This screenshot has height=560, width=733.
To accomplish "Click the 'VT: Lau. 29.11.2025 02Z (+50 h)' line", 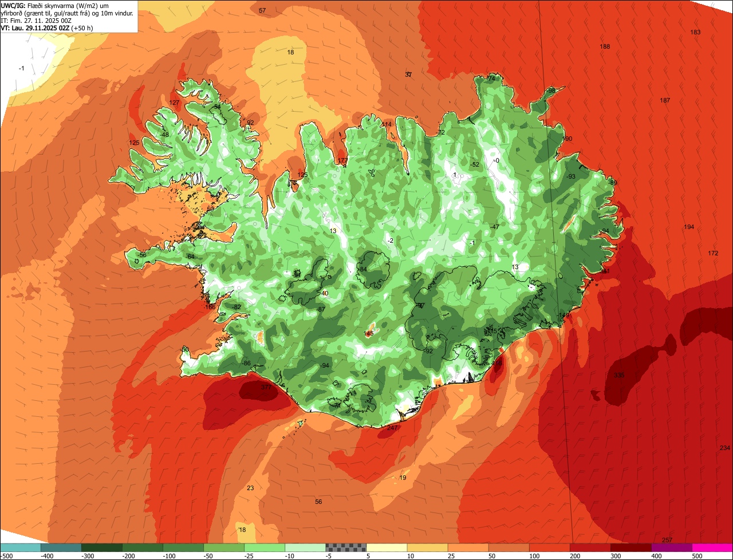I will [48, 27].
